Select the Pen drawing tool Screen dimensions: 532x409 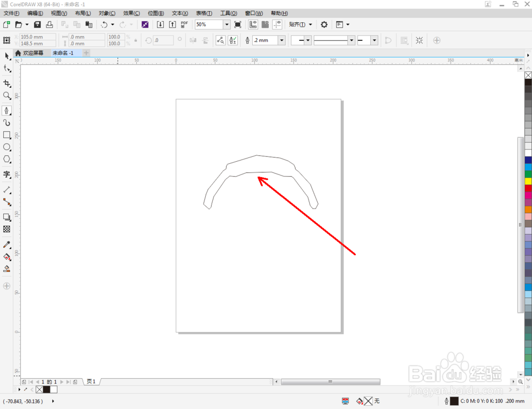coord(7,111)
